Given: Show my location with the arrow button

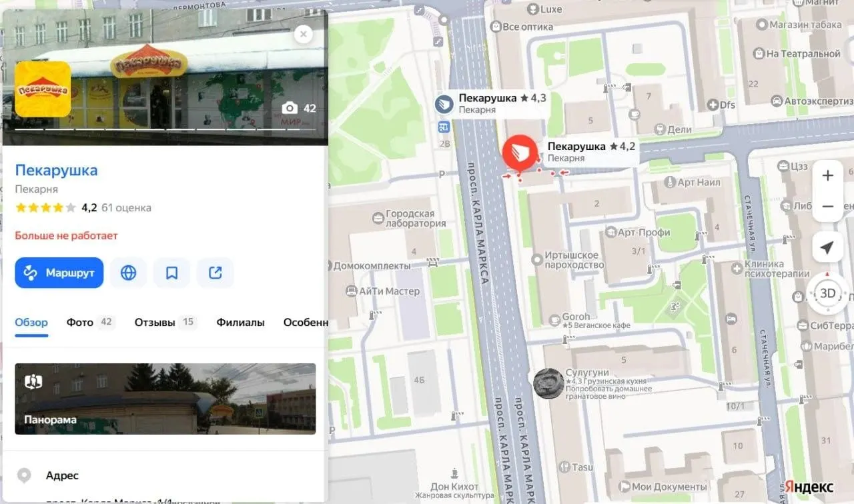Looking at the screenshot, I should coord(827,248).
